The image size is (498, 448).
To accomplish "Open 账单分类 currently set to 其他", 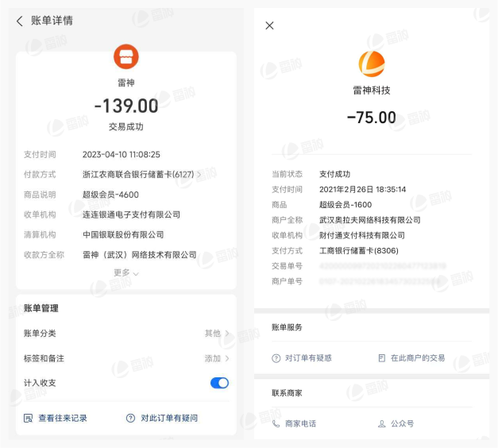I will click(x=216, y=334).
